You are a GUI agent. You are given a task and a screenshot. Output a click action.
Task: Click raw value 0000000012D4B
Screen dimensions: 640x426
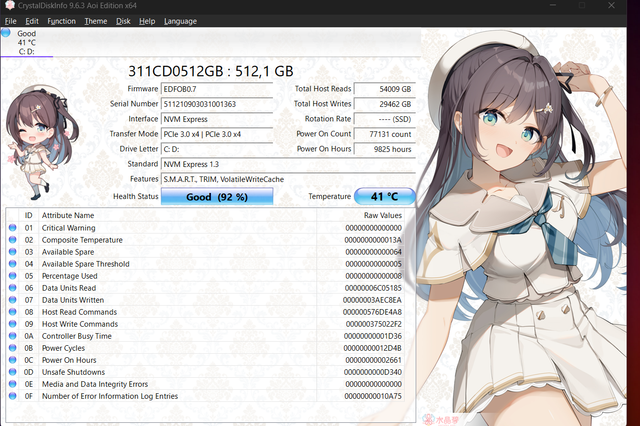pyautogui.click(x=372, y=348)
